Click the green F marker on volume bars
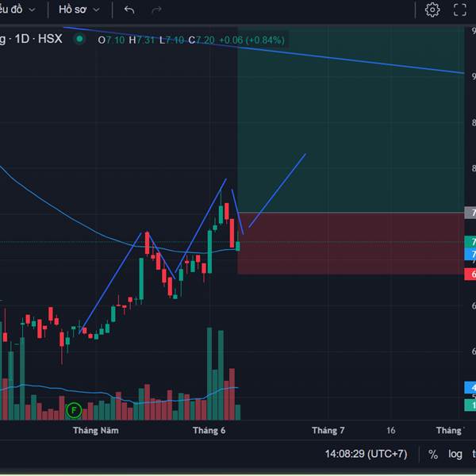 coord(74,410)
